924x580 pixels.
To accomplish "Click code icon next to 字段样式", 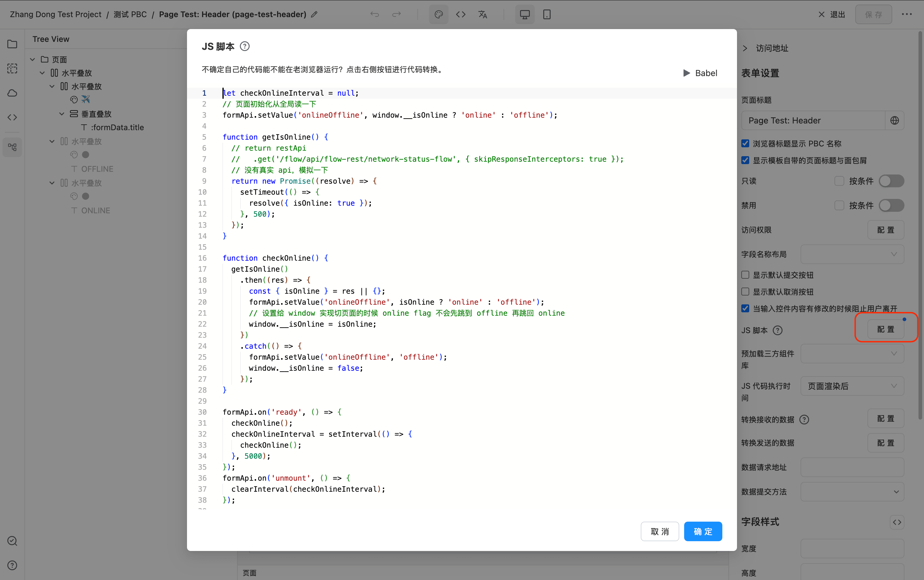I will [897, 522].
